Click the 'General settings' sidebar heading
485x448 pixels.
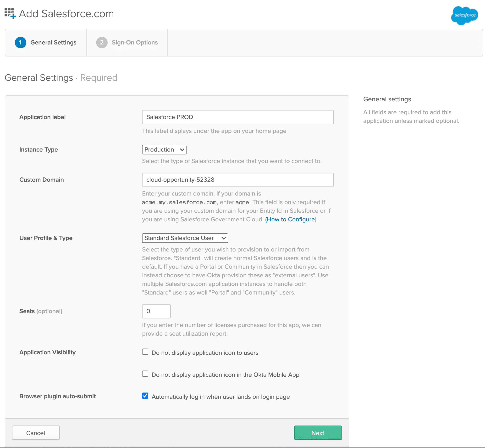[387, 99]
